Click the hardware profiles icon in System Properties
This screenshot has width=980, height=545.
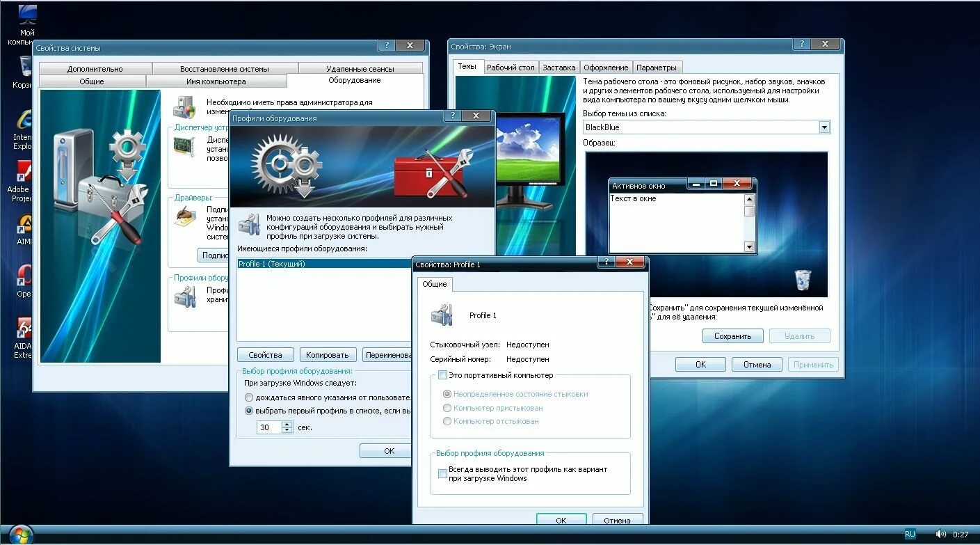click(184, 297)
